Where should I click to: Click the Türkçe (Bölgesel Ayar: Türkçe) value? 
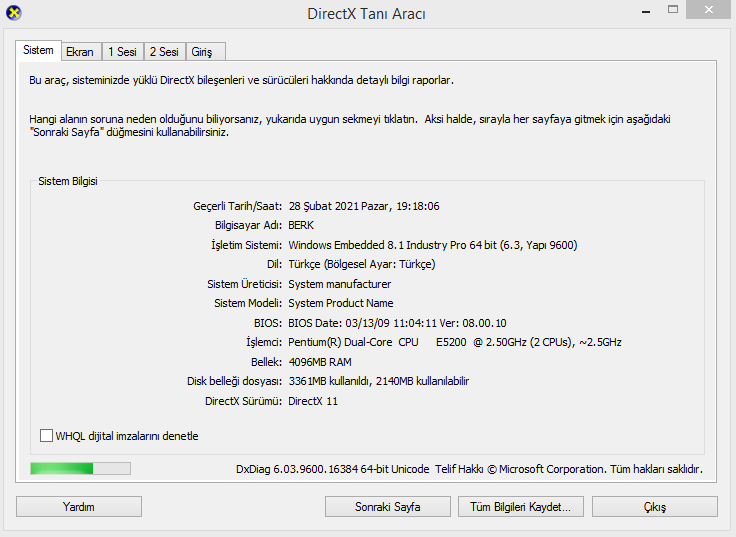pos(362,264)
